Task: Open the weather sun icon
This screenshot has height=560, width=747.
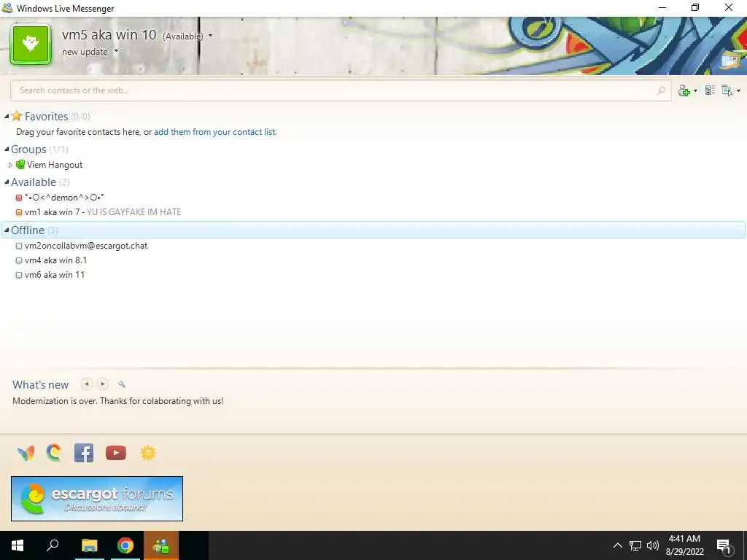Action: (148, 453)
